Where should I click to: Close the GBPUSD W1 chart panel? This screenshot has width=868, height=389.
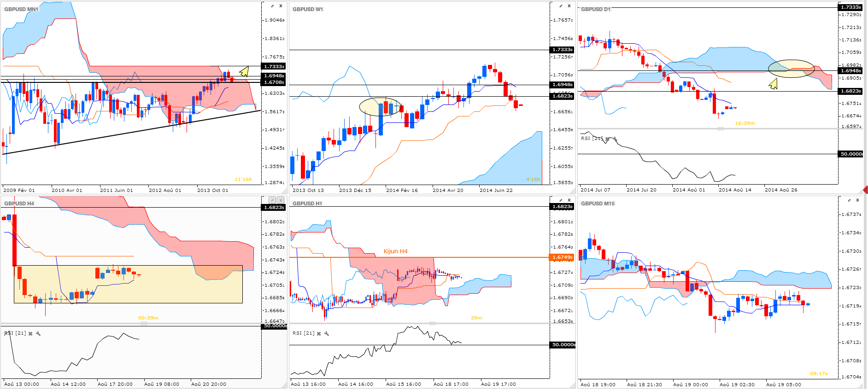569,6
